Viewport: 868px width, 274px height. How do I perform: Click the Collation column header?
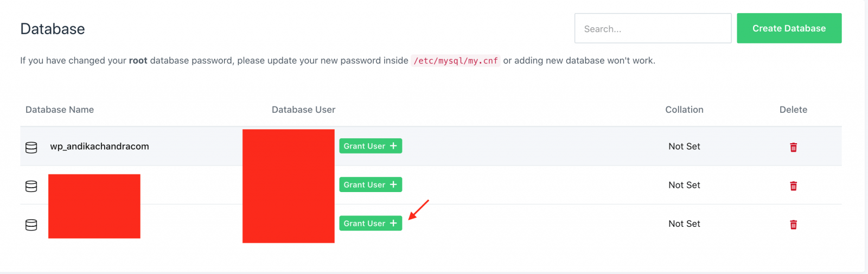tap(684, 110)
